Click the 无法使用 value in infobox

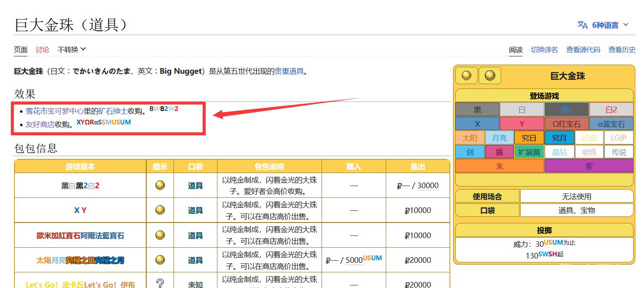point(577,196)
